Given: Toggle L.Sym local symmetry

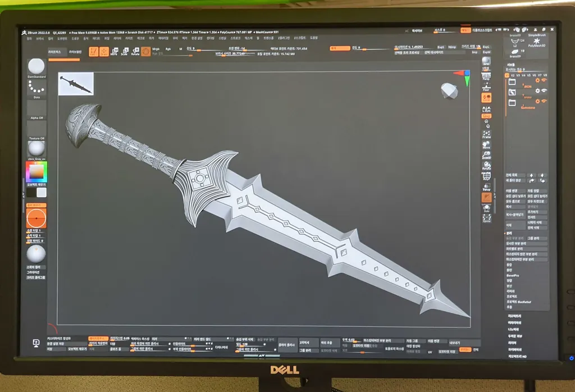Looking at the screenshot, I should tap(486, 108).
